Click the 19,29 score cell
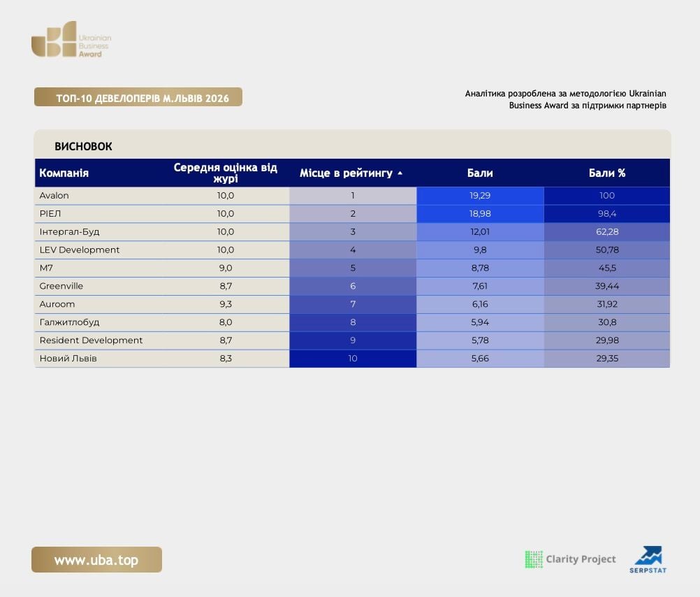The image size is (700, 597). (x=480, y=196)
